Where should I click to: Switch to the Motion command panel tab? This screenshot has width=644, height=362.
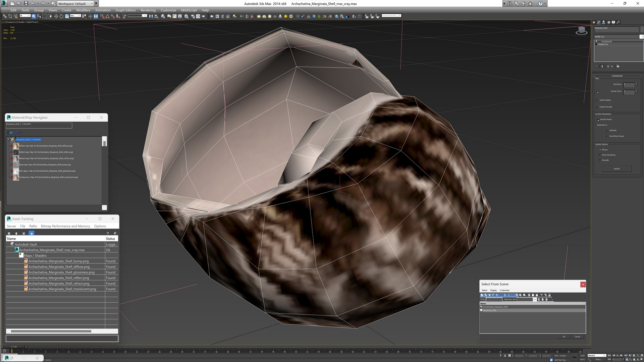pos(609,22)
